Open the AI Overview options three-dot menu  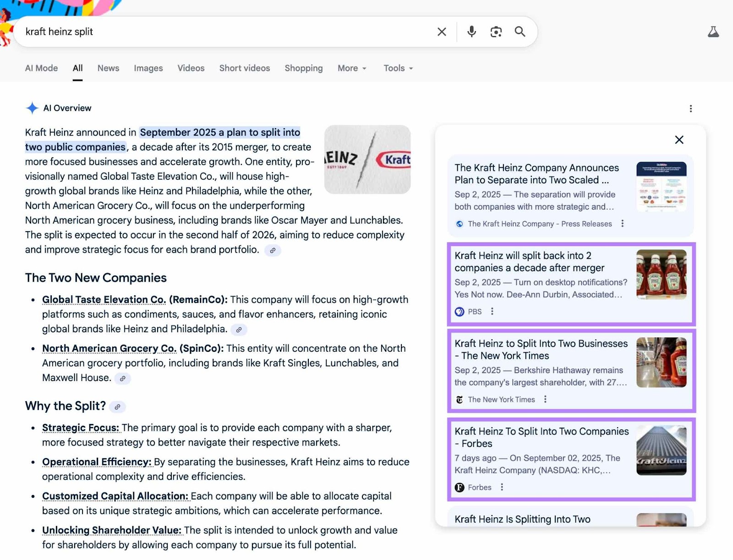pos(690,109)
